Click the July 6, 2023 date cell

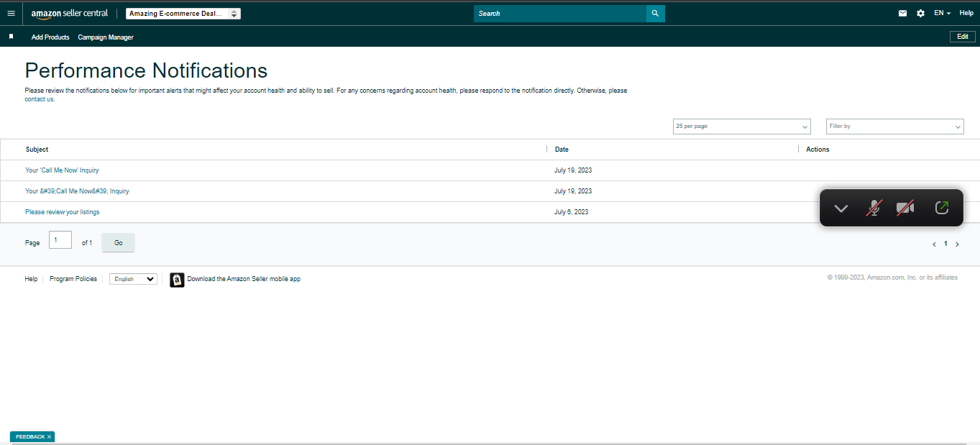click(572, 212)
